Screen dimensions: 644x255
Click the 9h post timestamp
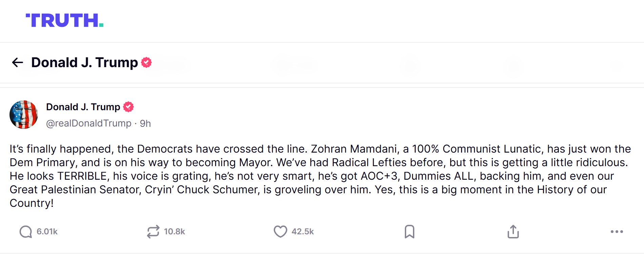click(145, 123)
